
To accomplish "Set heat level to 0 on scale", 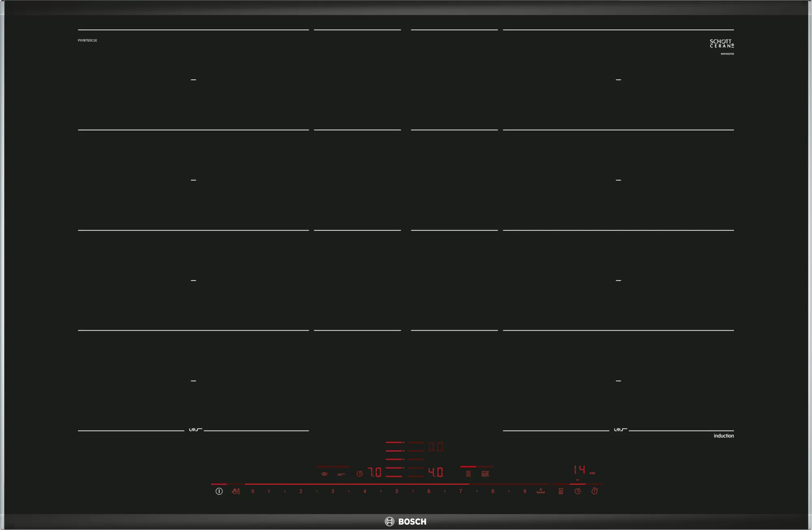I will pos(253,491).
